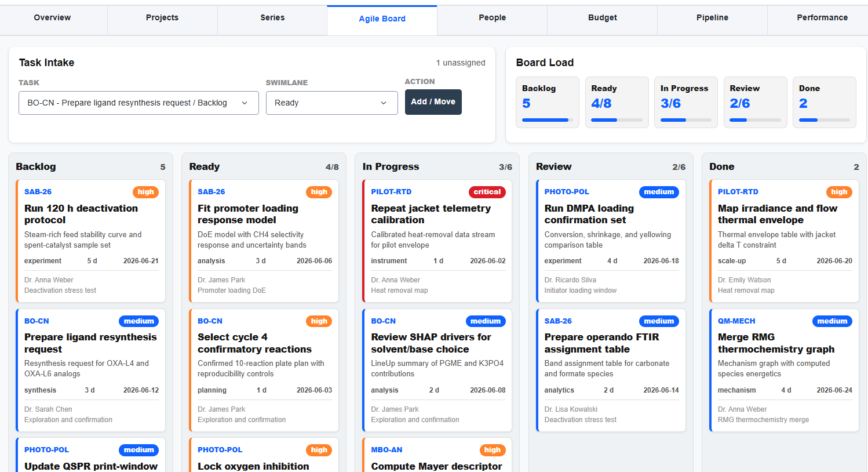Select the Done tile in Board Load
Viewport: 868px width, 472px height.
tap(825, 102)
